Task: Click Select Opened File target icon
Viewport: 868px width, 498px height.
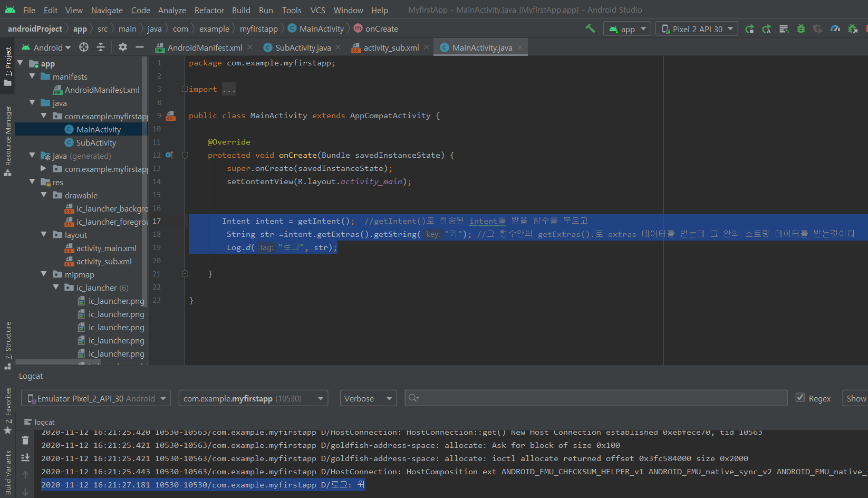Action: tap(84, 47)
